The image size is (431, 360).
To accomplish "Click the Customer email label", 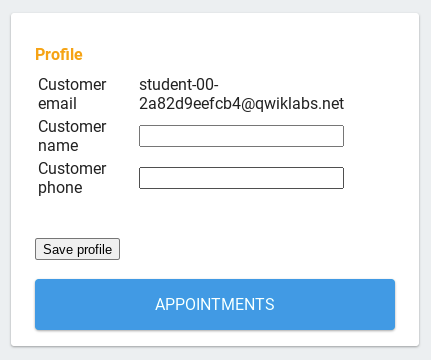I will [72, 94].
